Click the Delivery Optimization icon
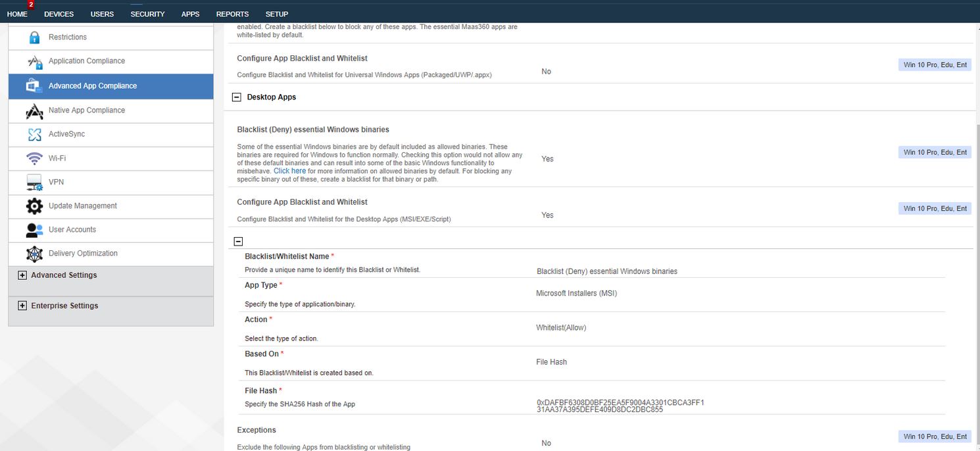Image resolution: width=980 pixels, height=451 pixels. (35, 253)
